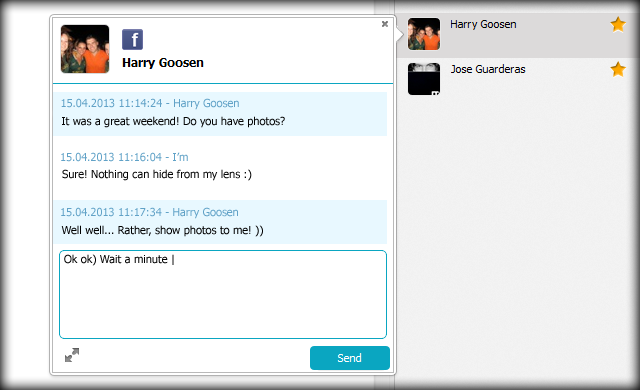Image resolution: width=640 pixels, height=390 pixels.
Task: Open Harry Goosen's large profile photo
Action: click(85, 49)
